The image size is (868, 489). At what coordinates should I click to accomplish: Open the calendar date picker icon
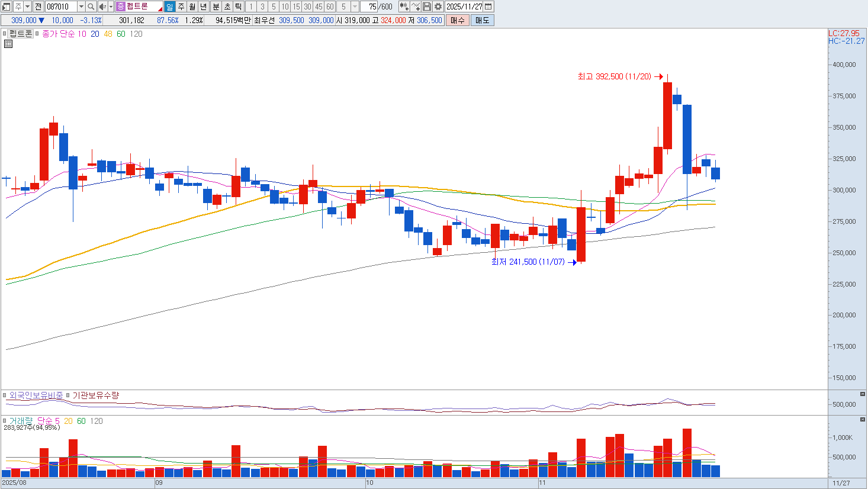point(488,7)
